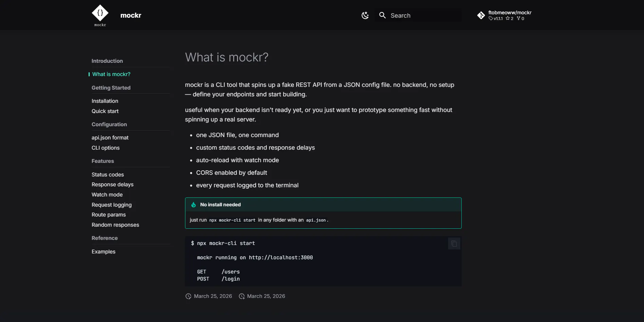This screenshot has width=644, height=322.
Task: Copy the npx mockr-cli start code block
Action: (x=454, y=244)
